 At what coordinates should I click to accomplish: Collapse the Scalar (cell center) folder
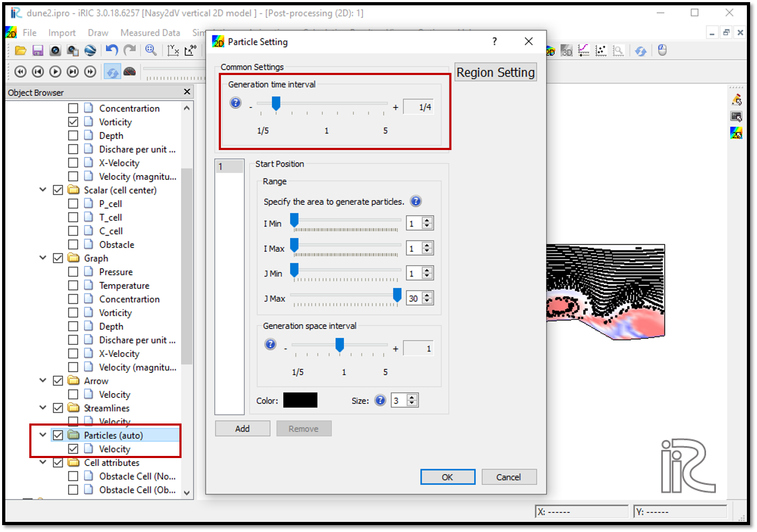43,189
